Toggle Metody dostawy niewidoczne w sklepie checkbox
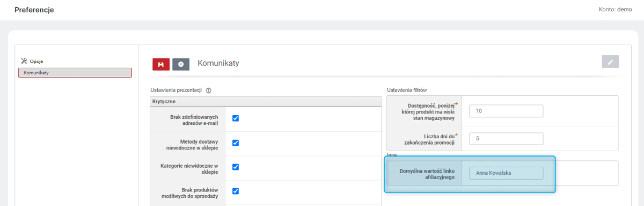 [x=236, y=143]
